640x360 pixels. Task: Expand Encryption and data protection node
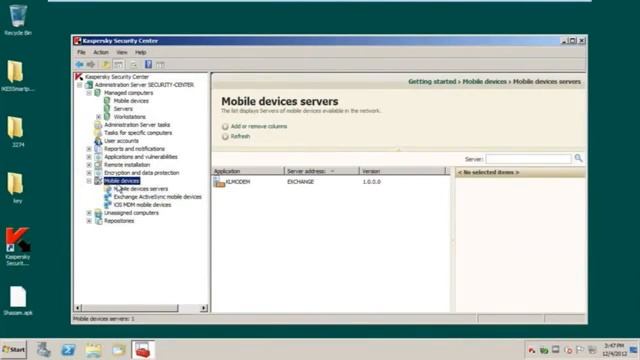89,173
